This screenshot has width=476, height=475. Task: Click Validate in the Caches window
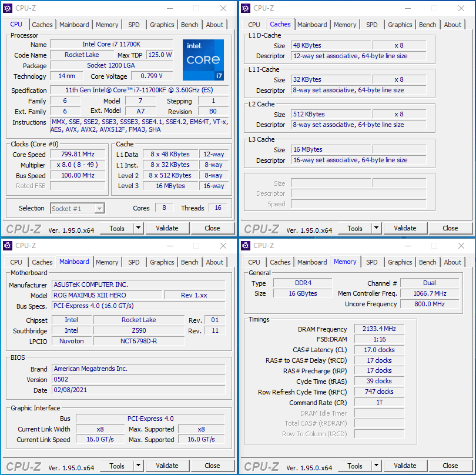tap(405, 229)
